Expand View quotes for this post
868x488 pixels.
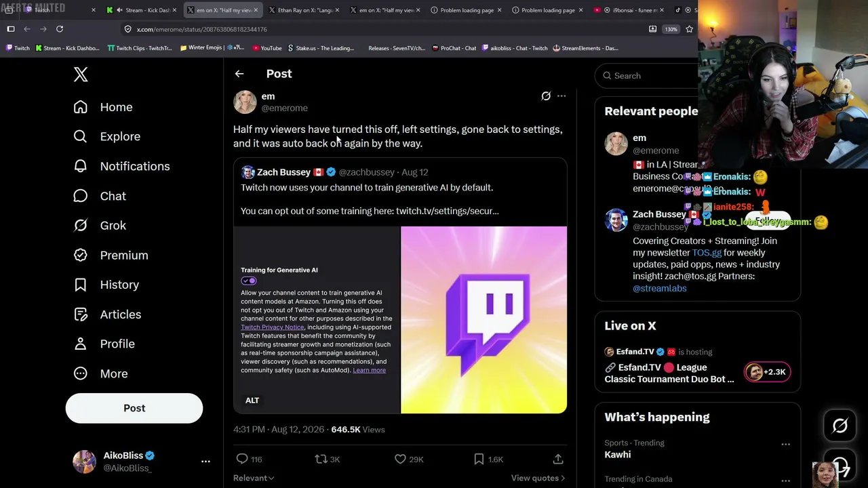538,478
